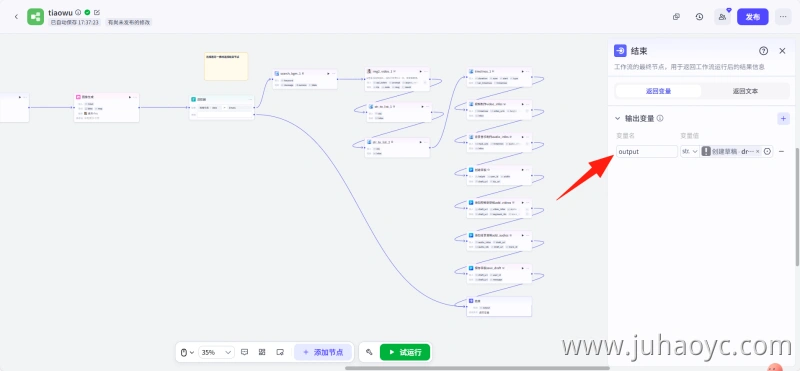This screenshot has height=371, width=800.
Task: Click the duplicate workflow icon in header
Action: 676,17
